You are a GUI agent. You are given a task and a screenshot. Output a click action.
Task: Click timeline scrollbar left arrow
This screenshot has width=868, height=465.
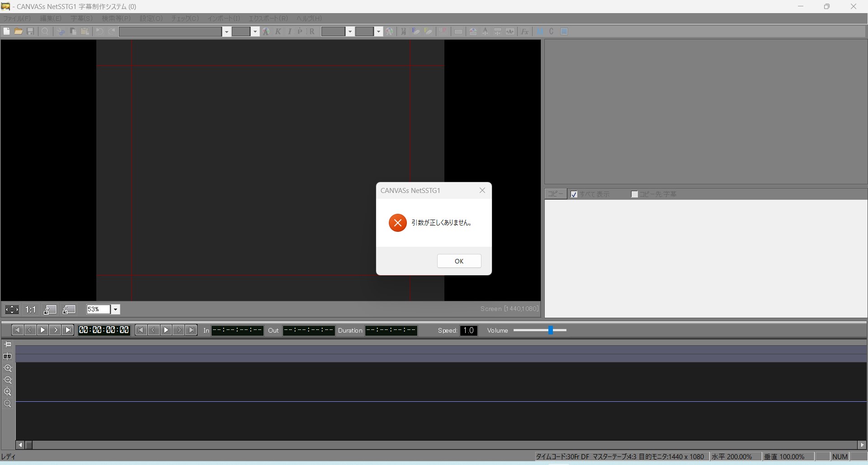[x=20, y=445]
